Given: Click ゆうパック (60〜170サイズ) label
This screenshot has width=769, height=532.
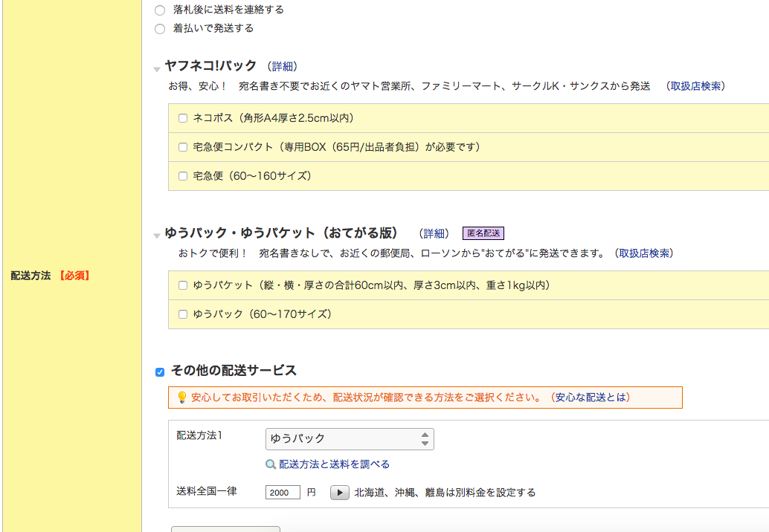Looking at the screenshot, I should tap(263, 314).
